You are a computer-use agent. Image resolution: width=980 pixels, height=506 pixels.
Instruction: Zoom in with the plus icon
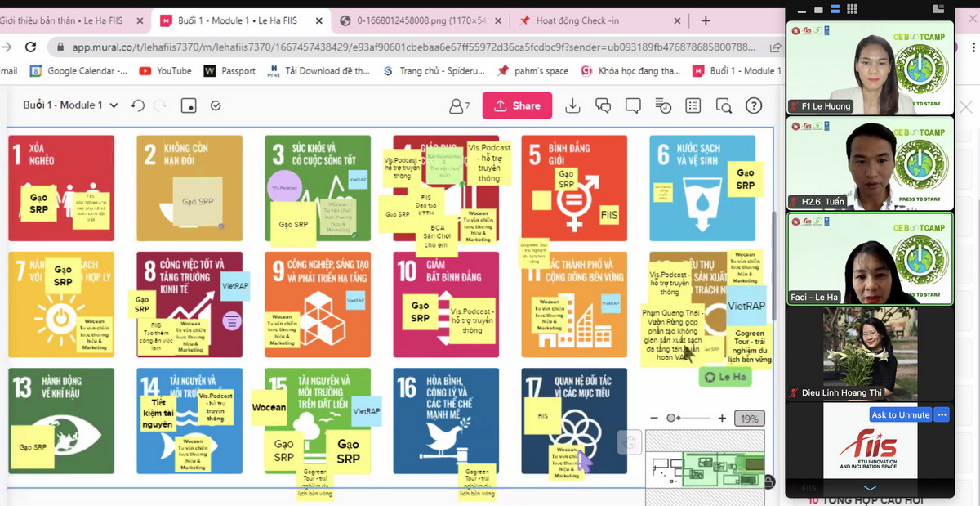[722, 419]
